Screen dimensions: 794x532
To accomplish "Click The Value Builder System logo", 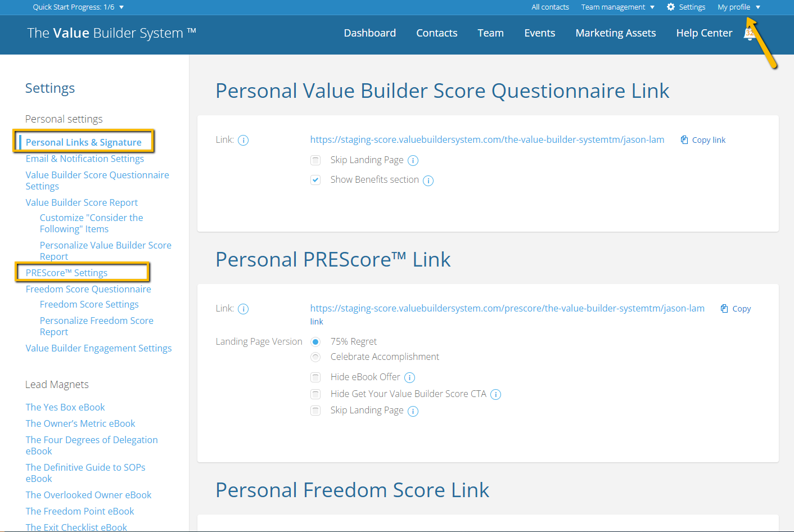I will pos(112,33).
